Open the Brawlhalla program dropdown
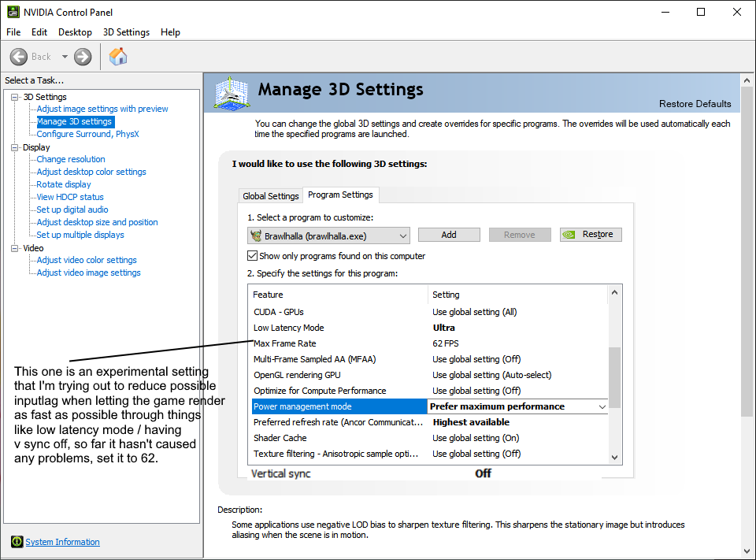 (329, 235)
